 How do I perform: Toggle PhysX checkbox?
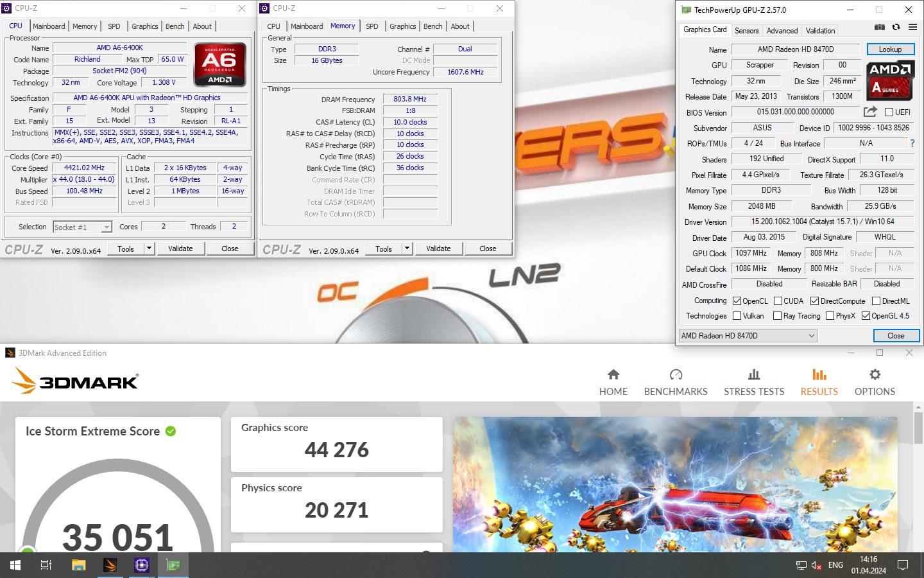pos(830,315)
